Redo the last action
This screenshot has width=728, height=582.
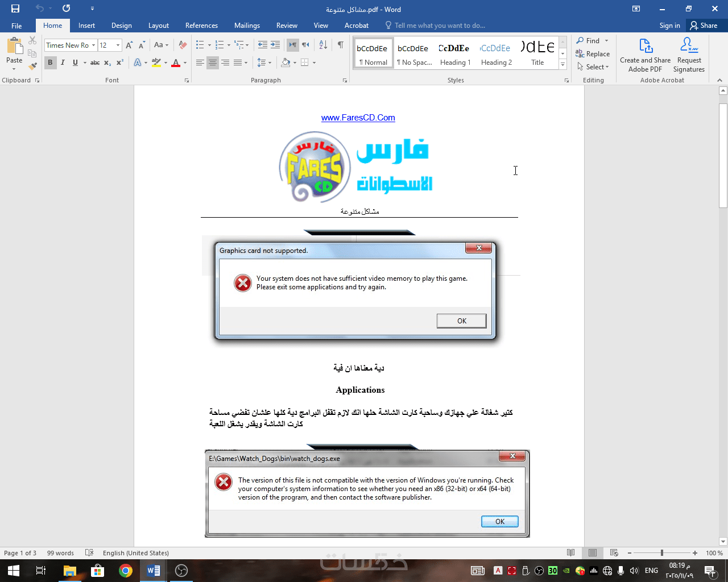coord(67,9)
